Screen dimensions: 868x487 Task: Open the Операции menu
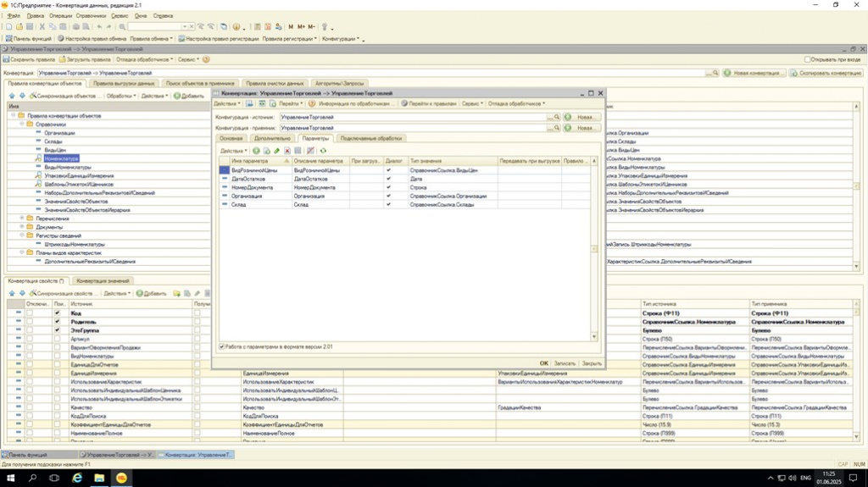coord(60,16)
